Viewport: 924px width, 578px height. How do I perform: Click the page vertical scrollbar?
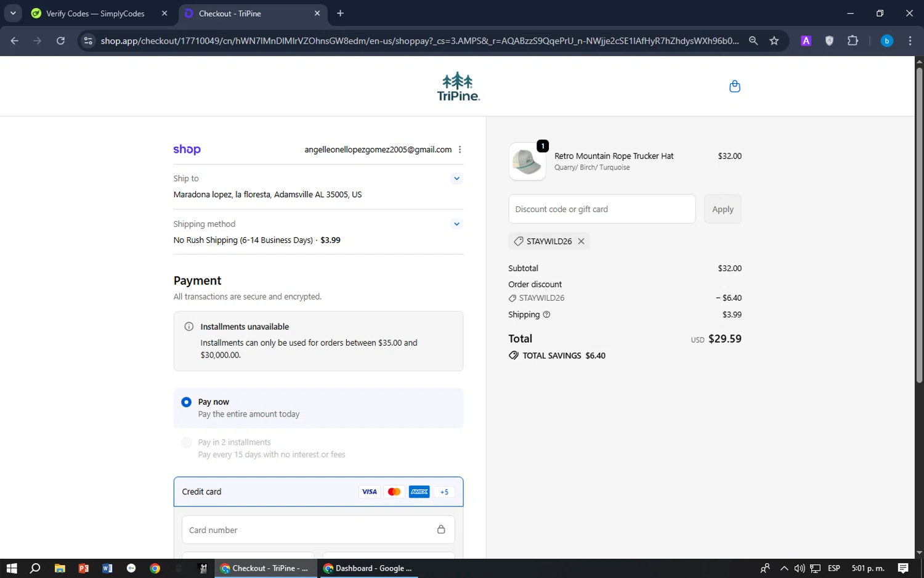pyautogui.click(x=919, y=225)
